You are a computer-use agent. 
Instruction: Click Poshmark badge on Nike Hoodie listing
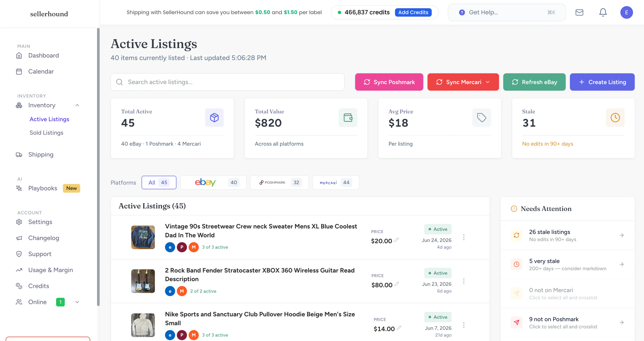coord(182,335)
